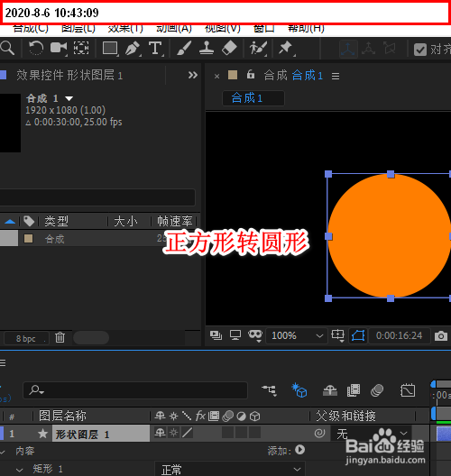Select the Pen tool

tap(133, 49)
